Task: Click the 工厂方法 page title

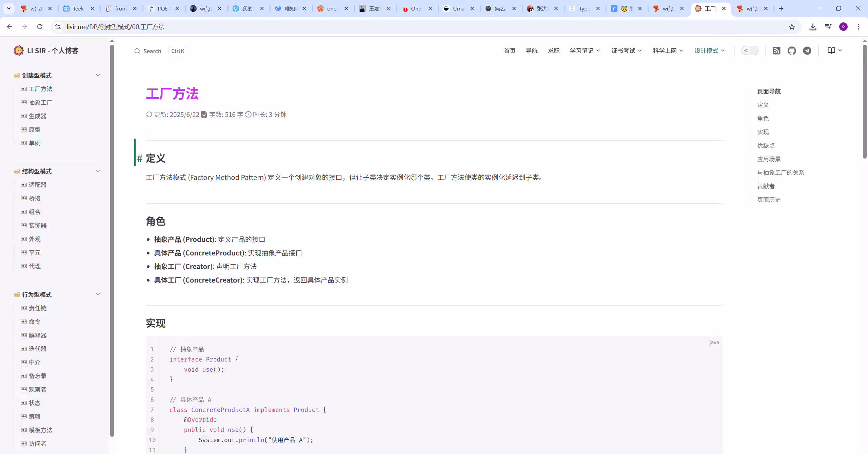Action: coord(172,94)
